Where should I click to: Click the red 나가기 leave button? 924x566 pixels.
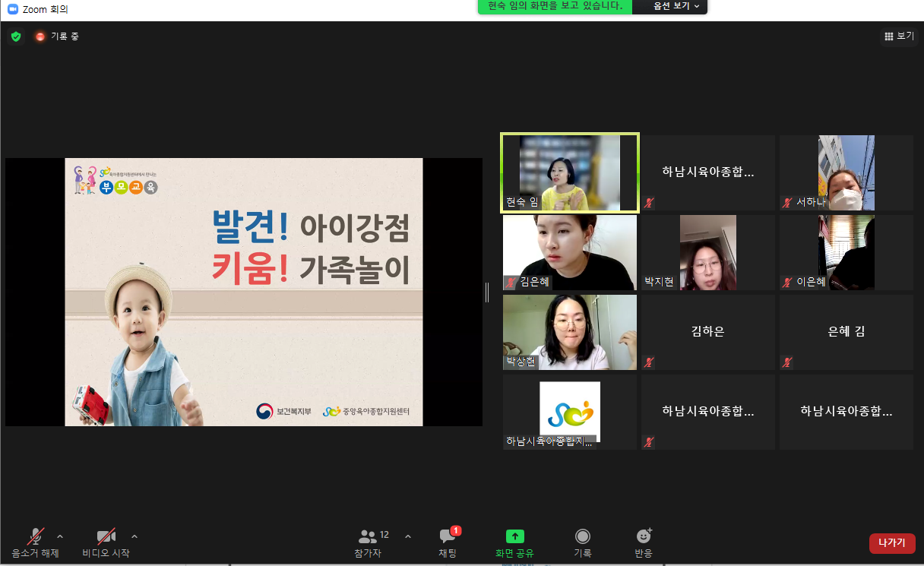(x=892, y=543)
